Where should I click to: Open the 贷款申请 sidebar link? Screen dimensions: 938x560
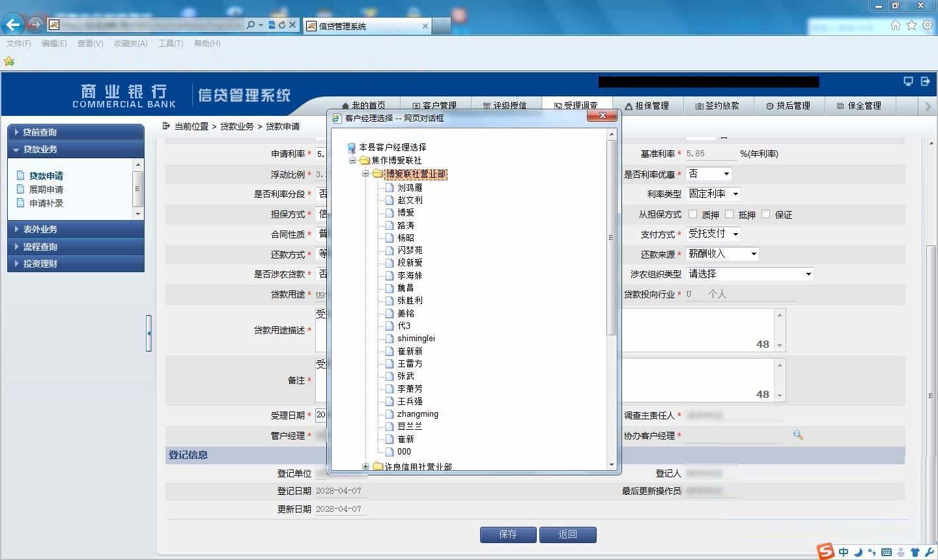(x=46, y=176)
